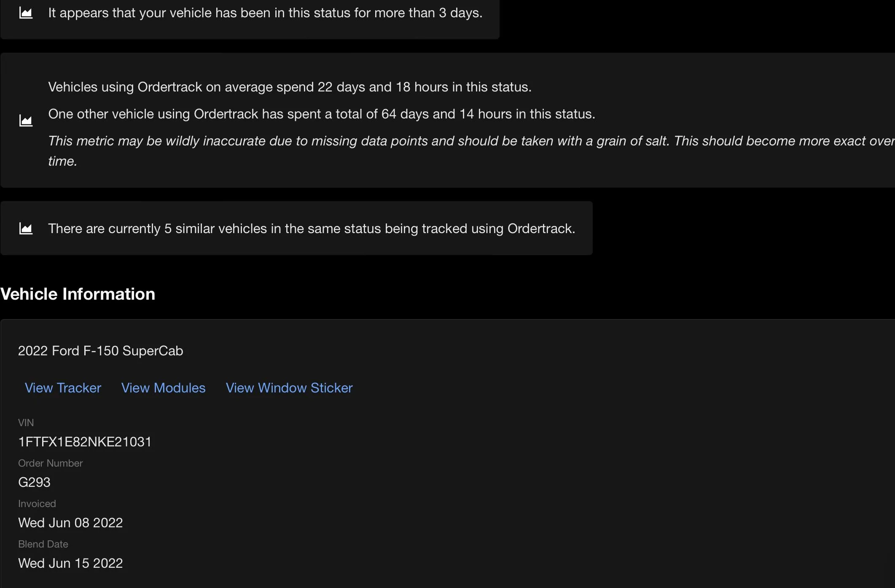The width and height of the screenshot is (895, 588).
Task: Click the VIN field label
Action: pos(26,422)
